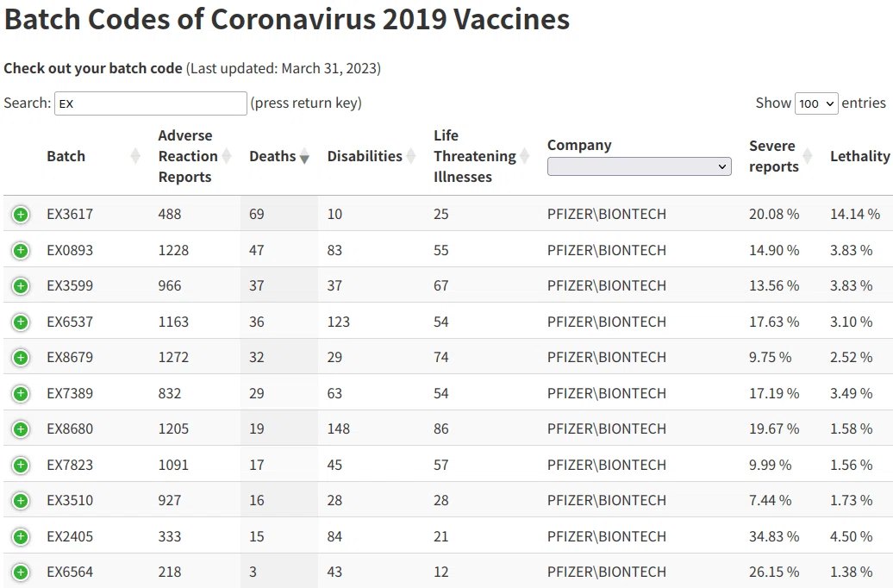Expand row details for batch EX0893
The height and width of the screenshot is (588, 893).
click(x=21, y=250)
